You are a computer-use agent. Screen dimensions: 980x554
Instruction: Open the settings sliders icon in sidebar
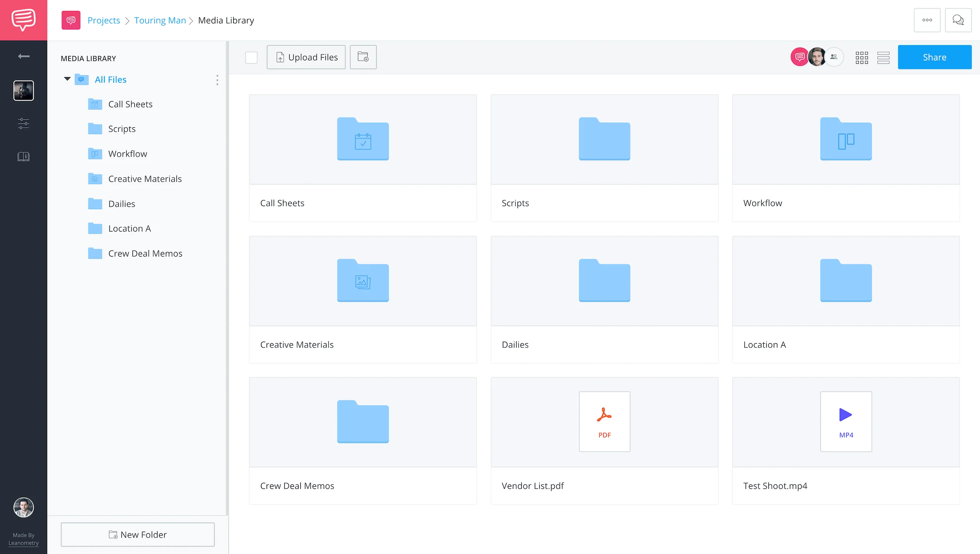(23, 123)
